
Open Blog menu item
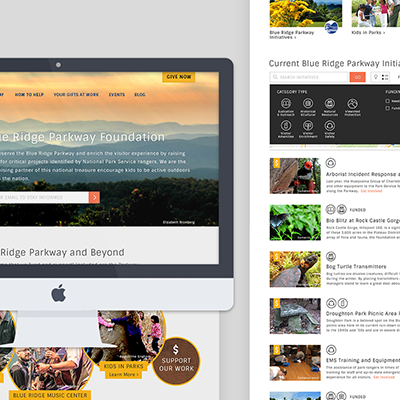140,95
